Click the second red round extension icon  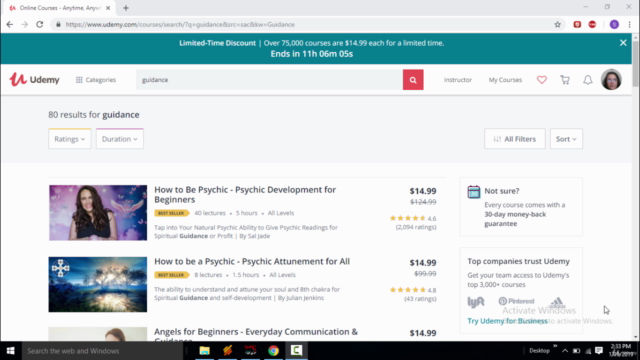click(592, 24)
